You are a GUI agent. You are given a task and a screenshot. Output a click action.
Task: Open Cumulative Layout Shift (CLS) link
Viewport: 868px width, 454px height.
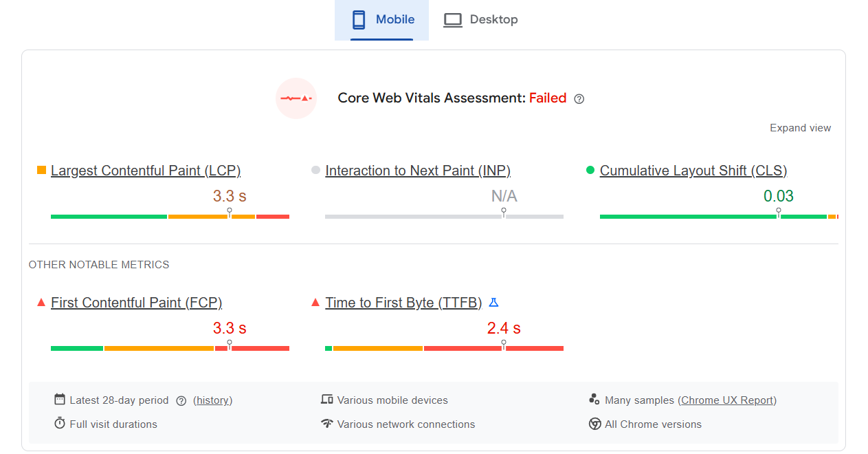(x=693, y=171)
